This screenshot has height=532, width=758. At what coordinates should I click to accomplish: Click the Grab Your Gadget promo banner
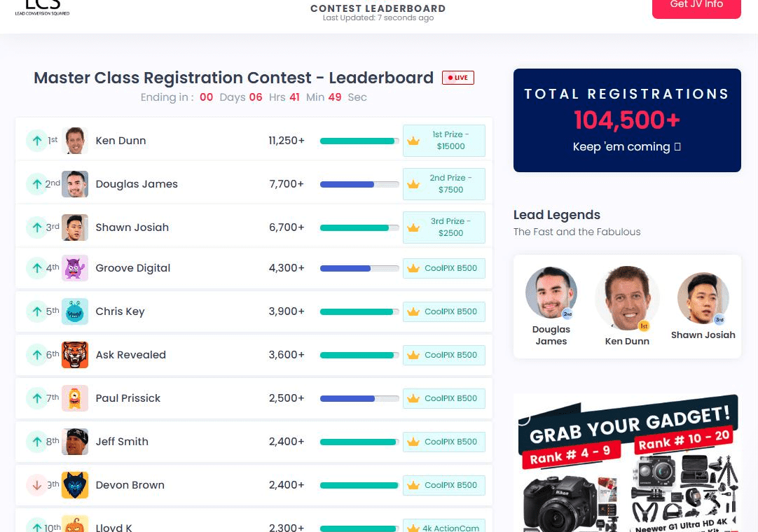click(627, 462)
